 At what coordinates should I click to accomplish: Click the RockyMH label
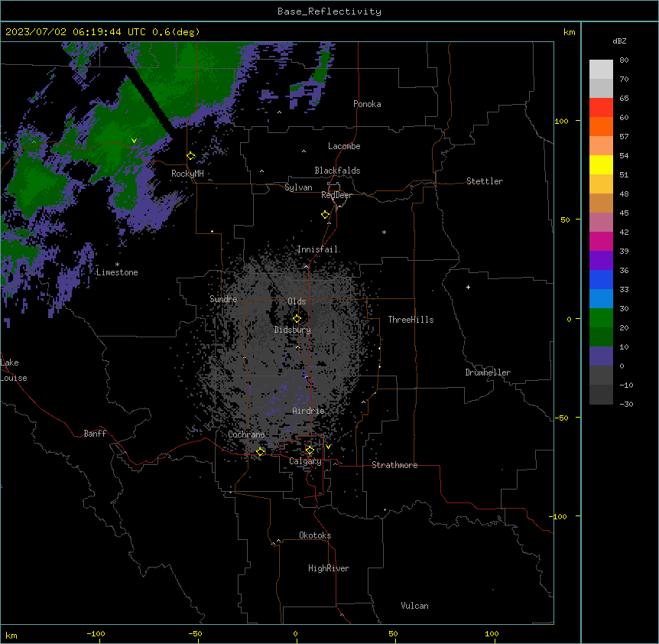187,174
